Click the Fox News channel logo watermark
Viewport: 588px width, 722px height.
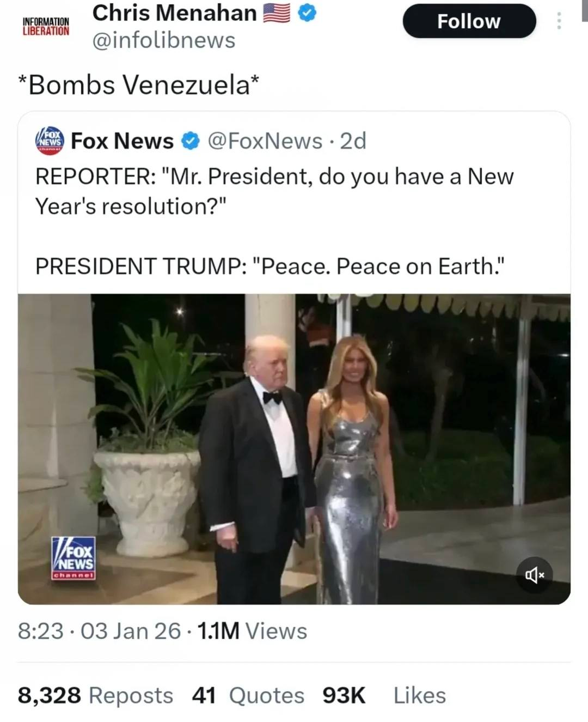tap(73, 557)
